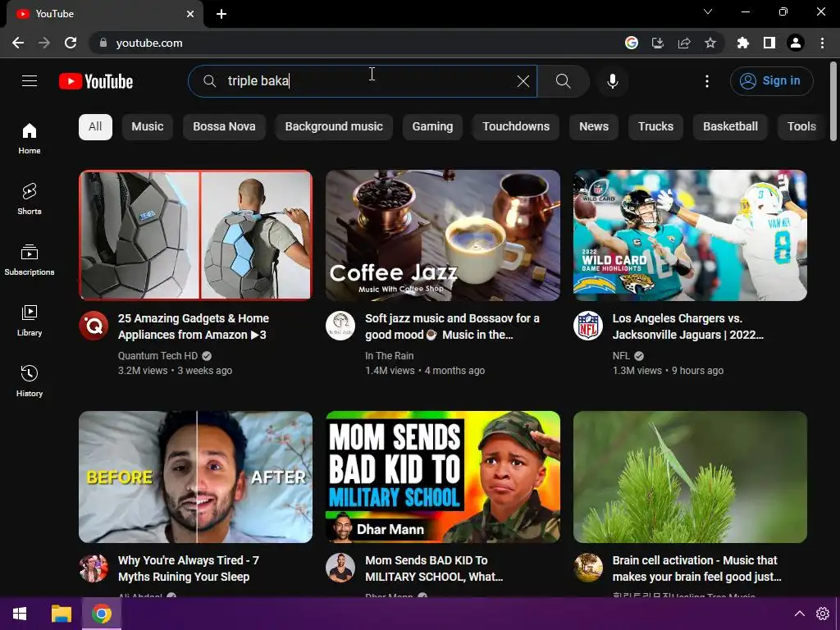
Task: Reload the YouTube page
Action: [x=71, y=43]
